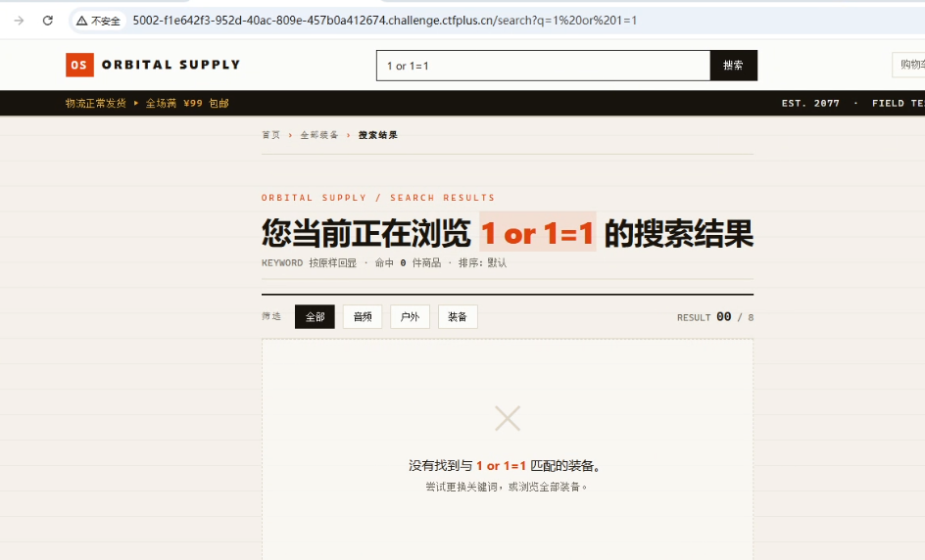This screenshot has width=925, height=560.
Task: Click 搜索结果 breadcrumb item
Action: pos(377,135)
